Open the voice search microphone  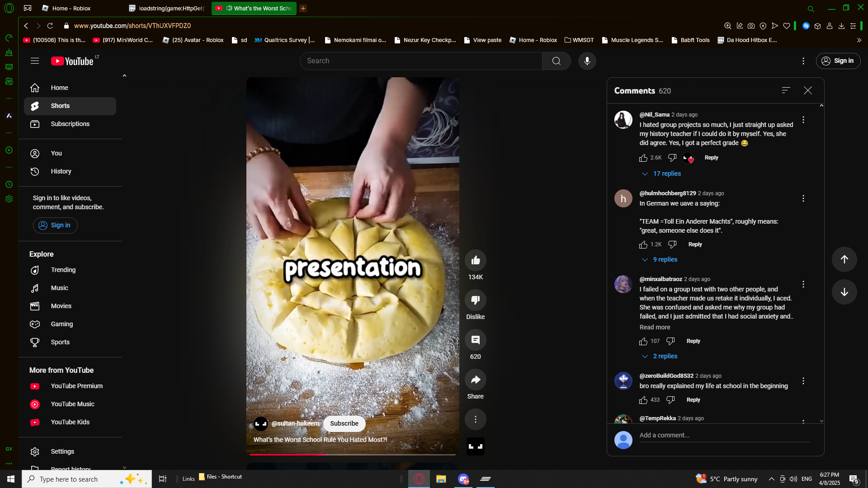[x=587, y=61]
